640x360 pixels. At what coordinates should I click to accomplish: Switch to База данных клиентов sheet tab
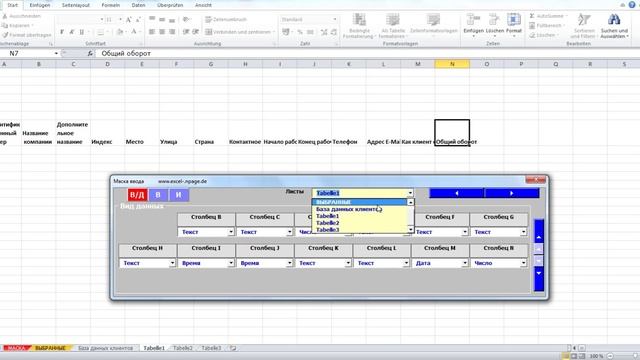coord(105,348)
